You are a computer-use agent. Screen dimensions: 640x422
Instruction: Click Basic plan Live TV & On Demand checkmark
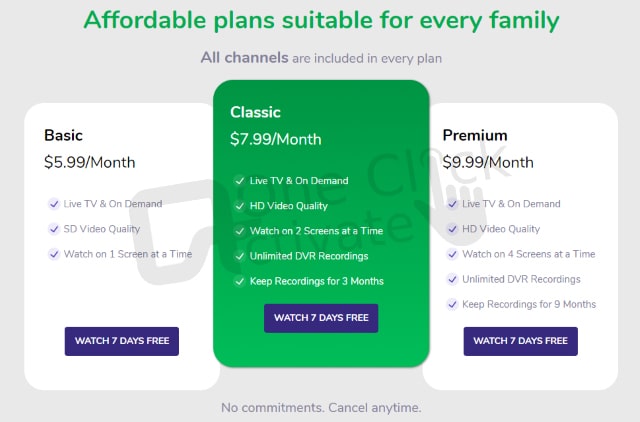[53, 204]
